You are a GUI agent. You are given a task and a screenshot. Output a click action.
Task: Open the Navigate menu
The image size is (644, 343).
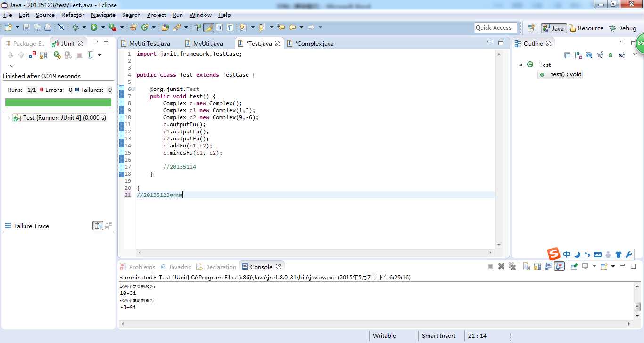pyautogui.click(x=103, y=15)
